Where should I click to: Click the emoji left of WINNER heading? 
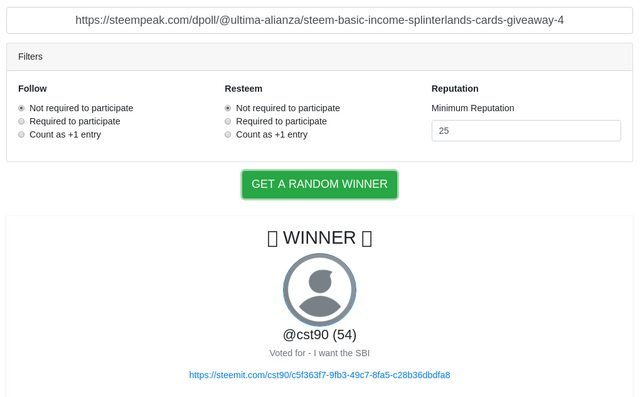point(272,238)
